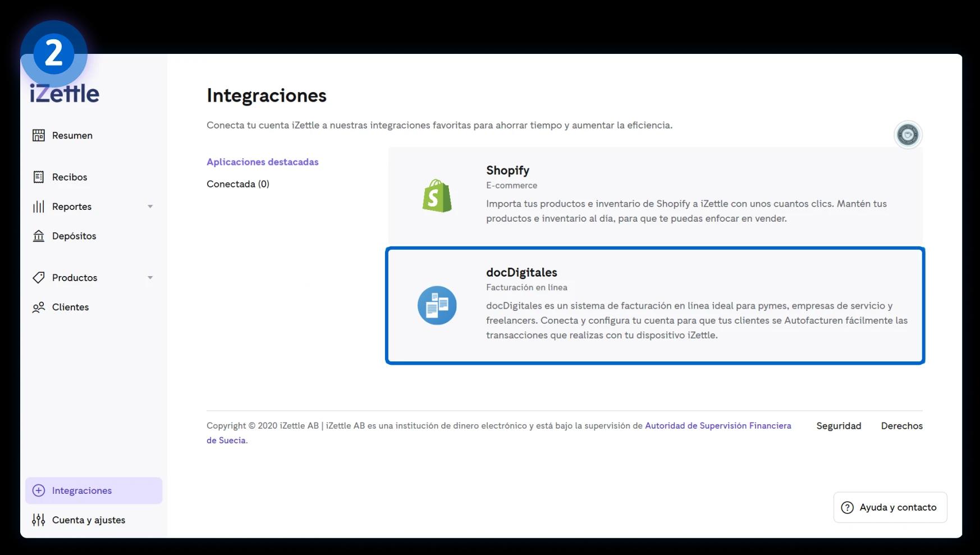
Task: Click the Resumen dashboard icon
Action: tap(39, 135)
